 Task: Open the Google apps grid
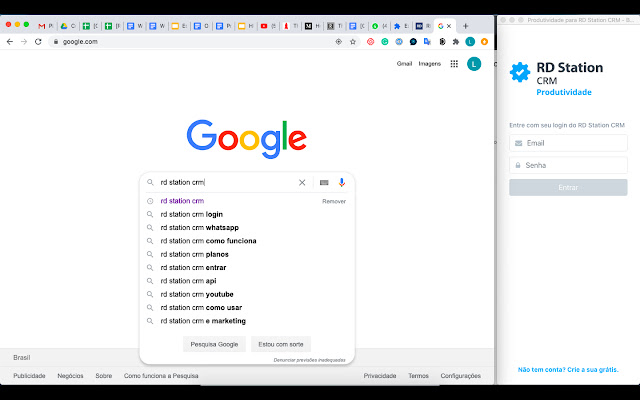tap(454, 64)
